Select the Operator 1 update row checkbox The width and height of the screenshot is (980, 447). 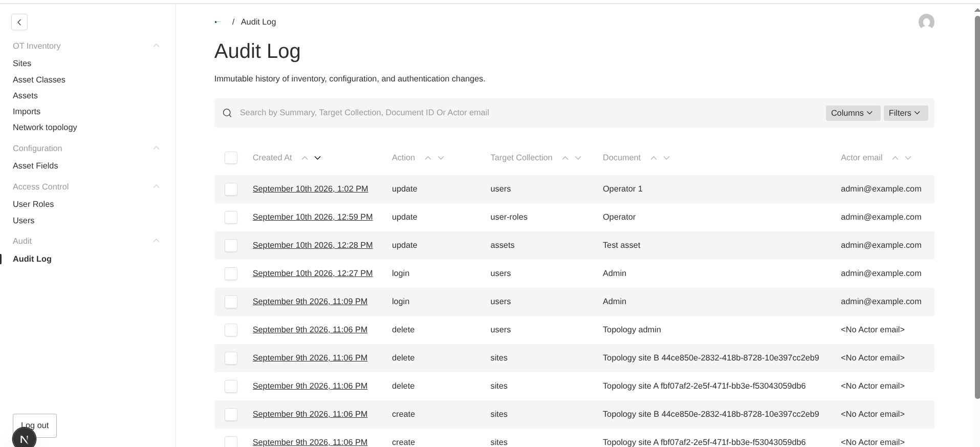point(231,189)
